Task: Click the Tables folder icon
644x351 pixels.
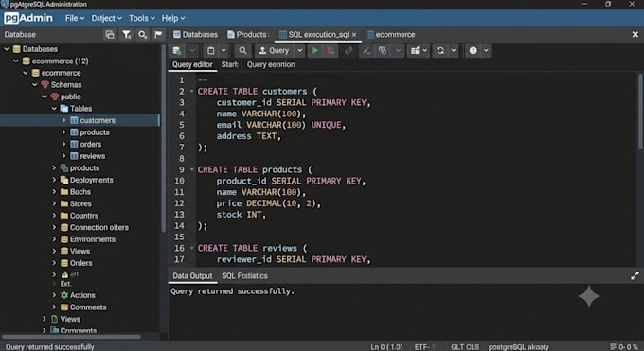Action: coord(64,109)
